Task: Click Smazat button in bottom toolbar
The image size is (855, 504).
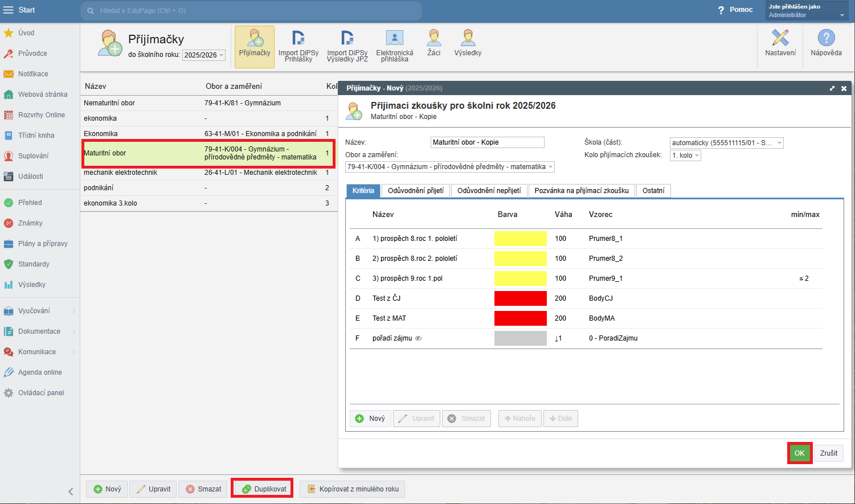Action: (x=203, y=489)
